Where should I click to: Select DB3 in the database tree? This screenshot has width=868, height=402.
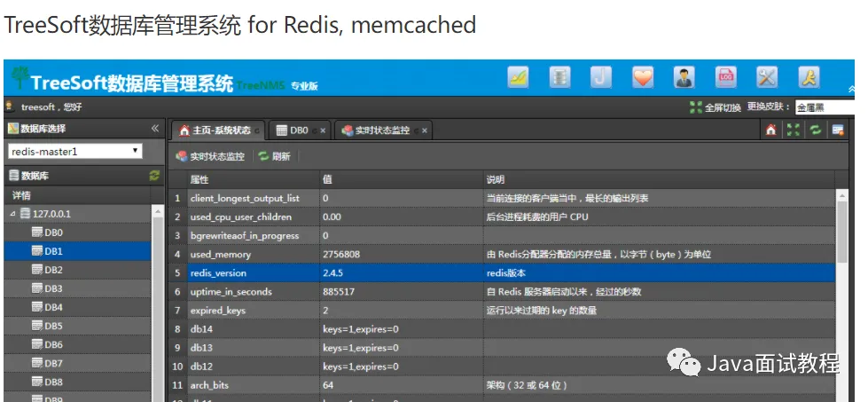(54, 288)
